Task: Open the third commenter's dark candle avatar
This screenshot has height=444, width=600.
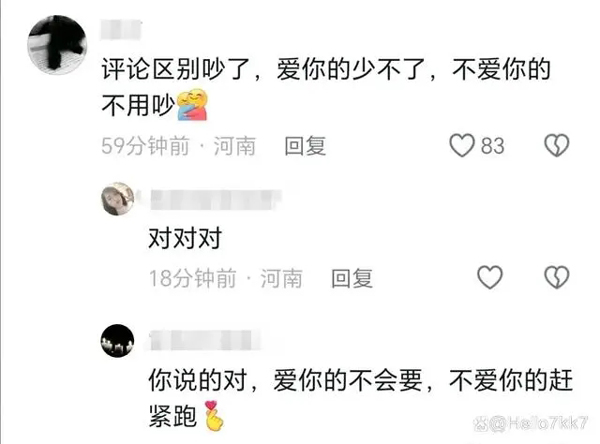Action: pos(117,341)
